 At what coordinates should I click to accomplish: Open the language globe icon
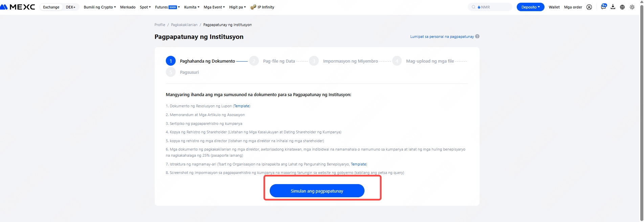[622, 7]
